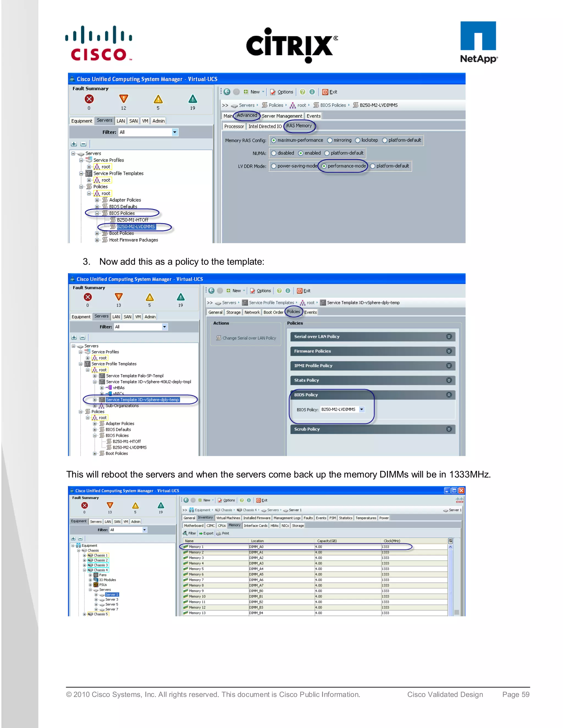Viewport: 563px width, 728px height.
Task: Click the Filter icon above the memory table
Action: [185, 533]
